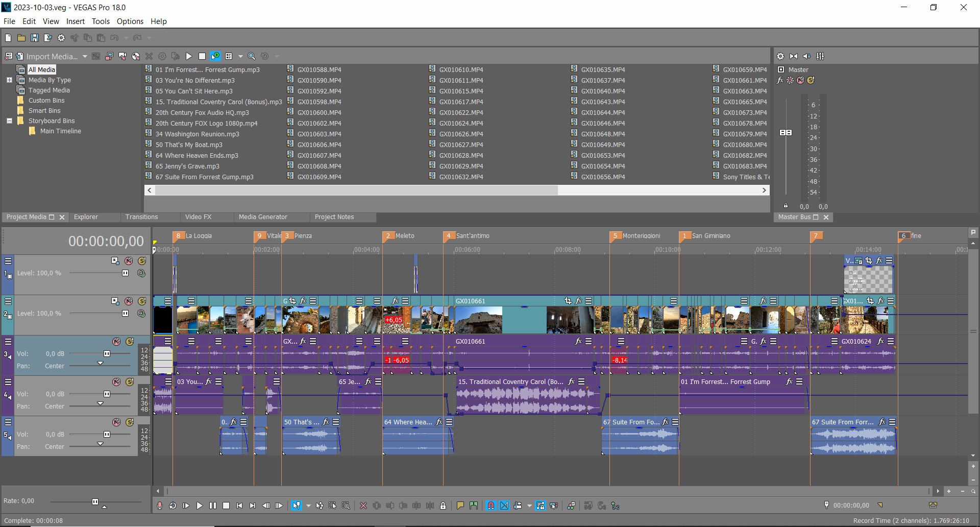Click the track 5 Pan slider handle
Viewport: 980px width, 527px height.
(x=100, y=444)
